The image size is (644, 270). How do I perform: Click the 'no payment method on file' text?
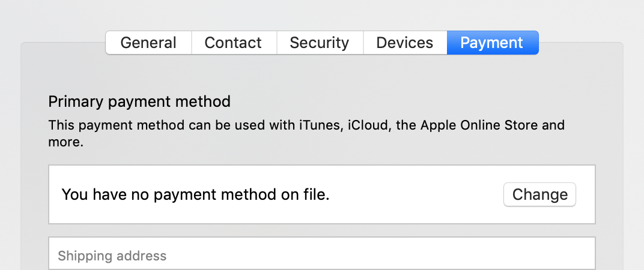pos(196,194)
